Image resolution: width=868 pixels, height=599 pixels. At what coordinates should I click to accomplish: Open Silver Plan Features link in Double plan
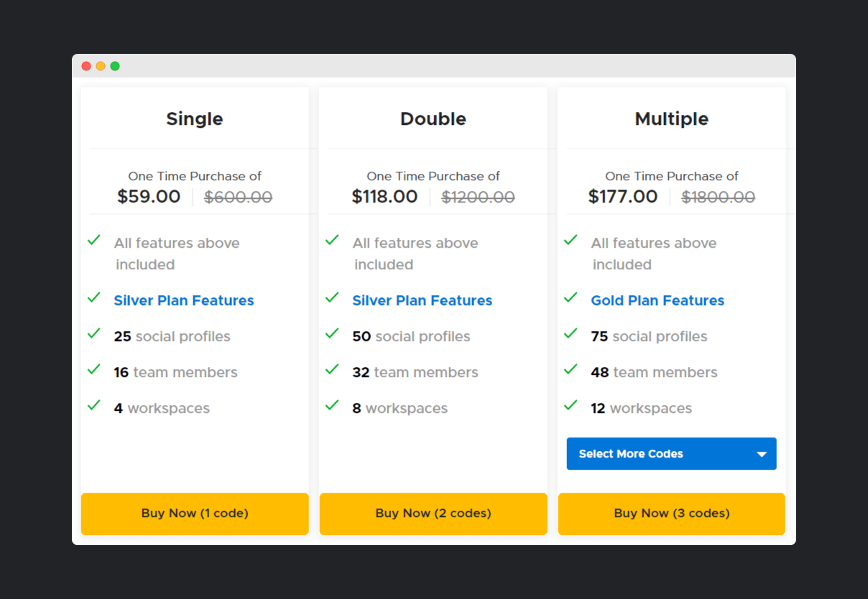click(423, 300)
